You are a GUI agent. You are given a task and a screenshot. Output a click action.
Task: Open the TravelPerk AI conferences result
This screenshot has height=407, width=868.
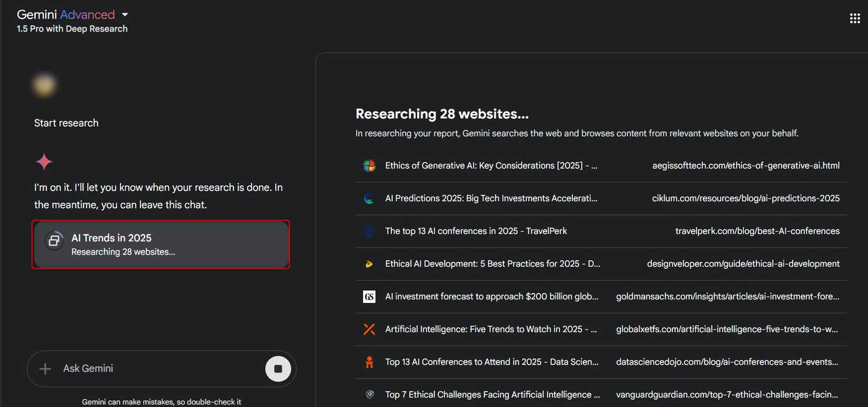pyautogui.click(x=476, y=231)
